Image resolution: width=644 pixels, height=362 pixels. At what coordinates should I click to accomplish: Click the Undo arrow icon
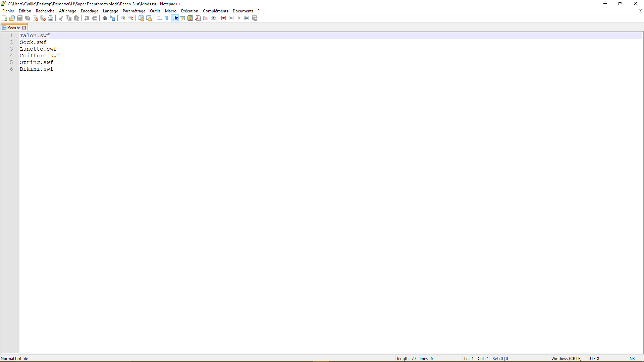coord(87,18)
